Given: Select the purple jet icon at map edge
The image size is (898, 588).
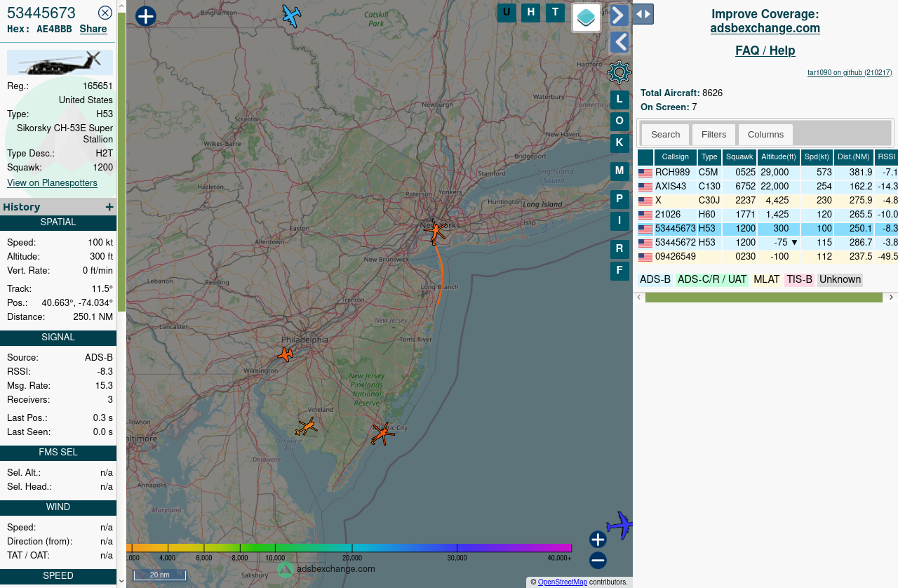Looking at the screenshot, I should click(x=620, y=525).
